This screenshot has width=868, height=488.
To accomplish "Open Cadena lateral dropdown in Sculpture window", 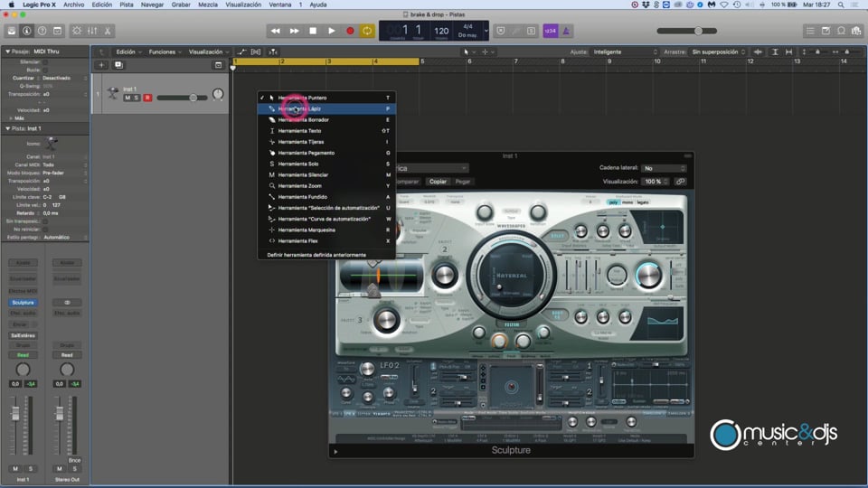I will (665, 168).
